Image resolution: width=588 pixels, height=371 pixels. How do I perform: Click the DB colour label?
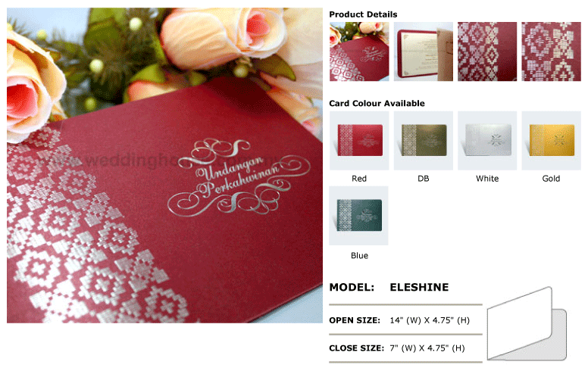424,179
